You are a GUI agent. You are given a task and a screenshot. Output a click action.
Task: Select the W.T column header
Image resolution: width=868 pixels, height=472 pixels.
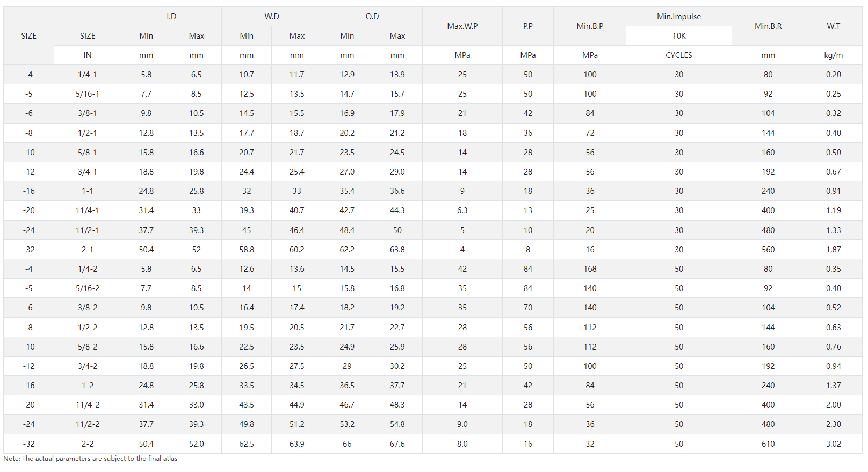(x=833, y=26)
